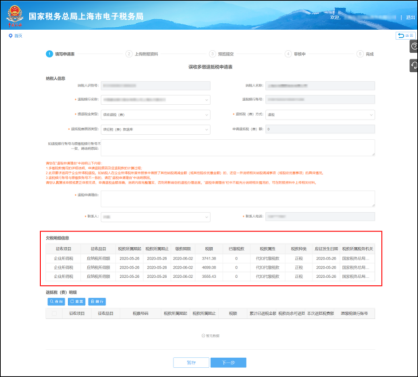Click the refund bank account field

click(320, 99)
